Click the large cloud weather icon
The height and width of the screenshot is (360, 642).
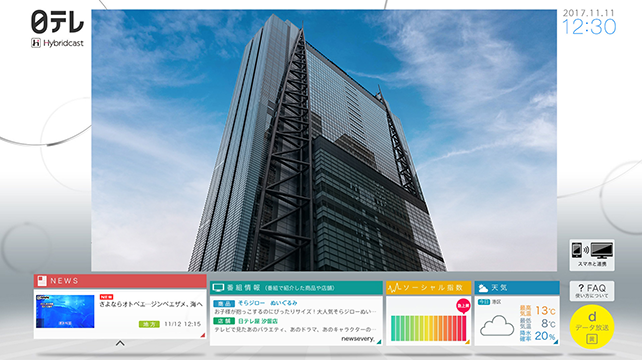[x=497, y=326]
